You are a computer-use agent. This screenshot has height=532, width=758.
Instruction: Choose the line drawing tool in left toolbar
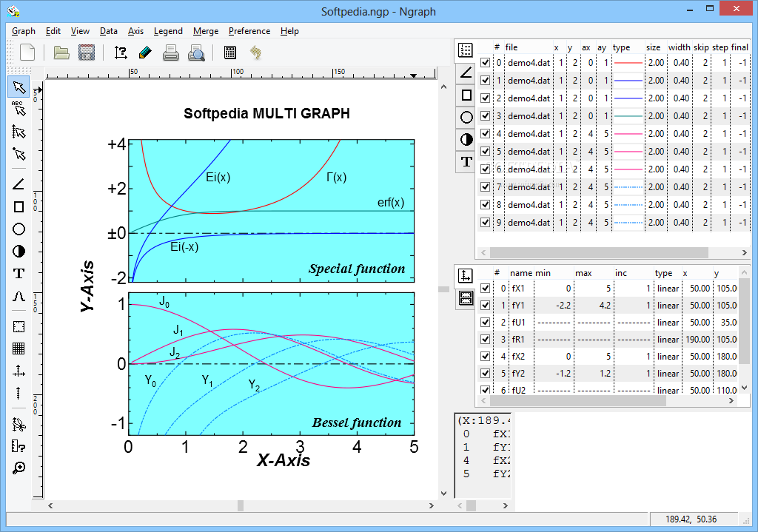coord(19,184)
